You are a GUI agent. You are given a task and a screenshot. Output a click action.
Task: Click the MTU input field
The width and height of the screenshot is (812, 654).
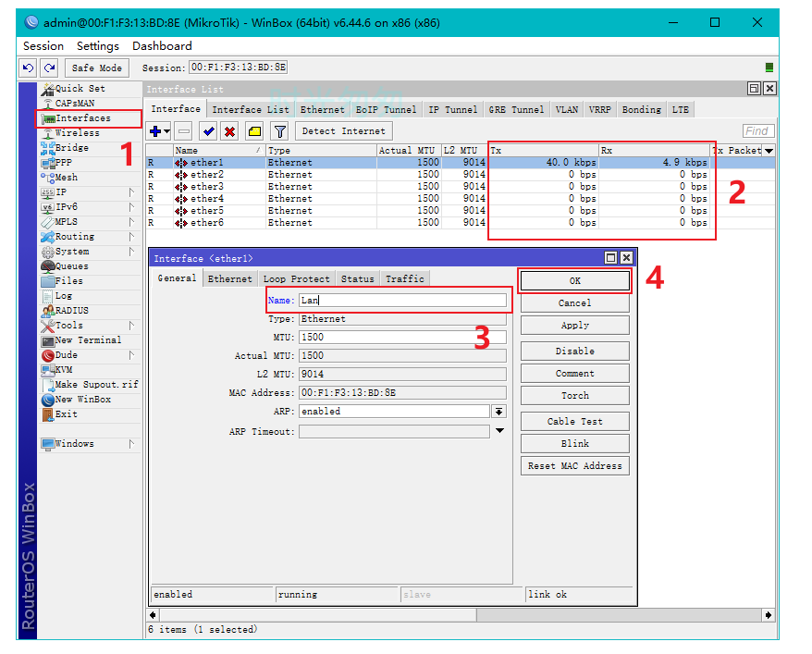[x=402, y=338]
